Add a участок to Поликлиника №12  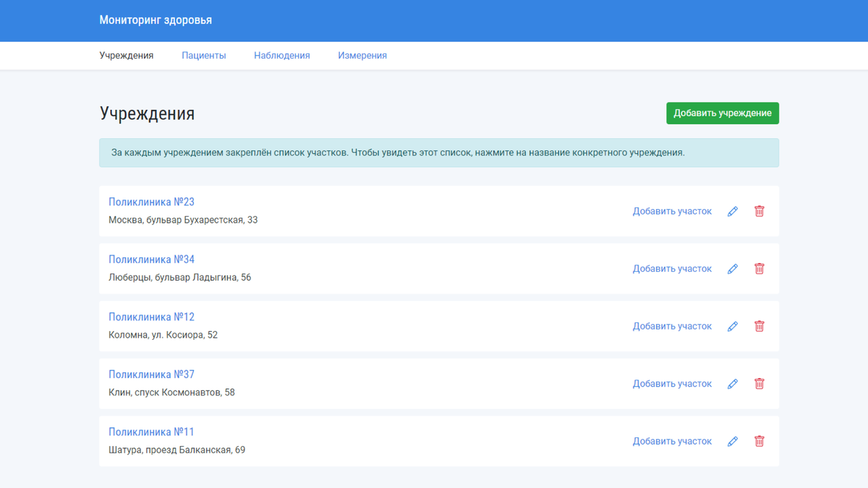click(672, 326)
